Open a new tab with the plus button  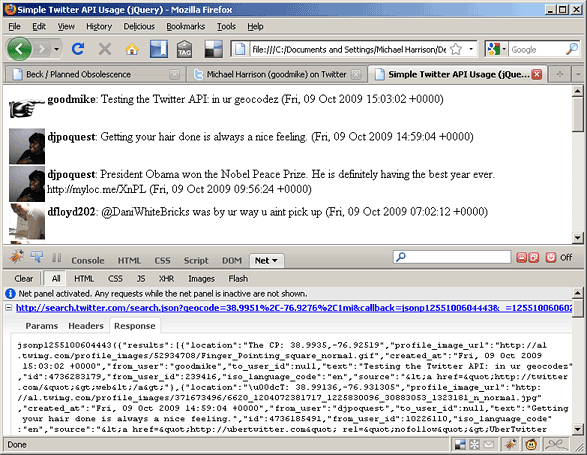click(x=560, y=74)
